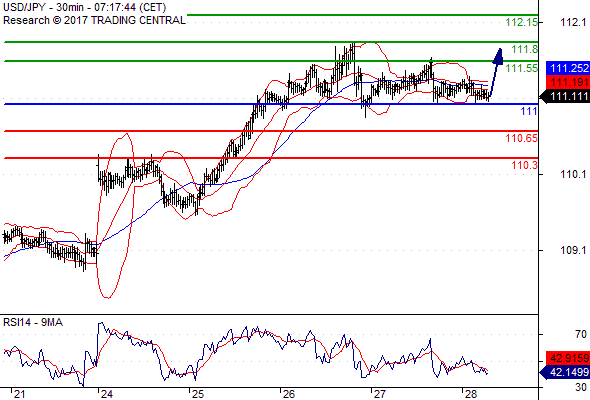Click the 42.1499 blue RSI value tag

pyautogui.click(x=565, y=372)
